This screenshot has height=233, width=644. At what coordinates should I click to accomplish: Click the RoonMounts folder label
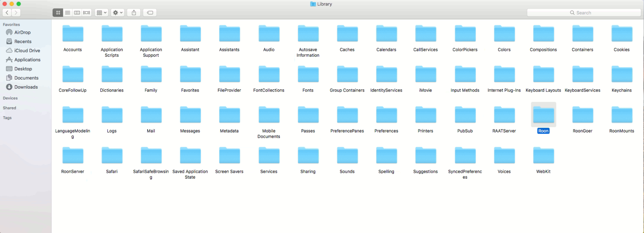[622, 131]
